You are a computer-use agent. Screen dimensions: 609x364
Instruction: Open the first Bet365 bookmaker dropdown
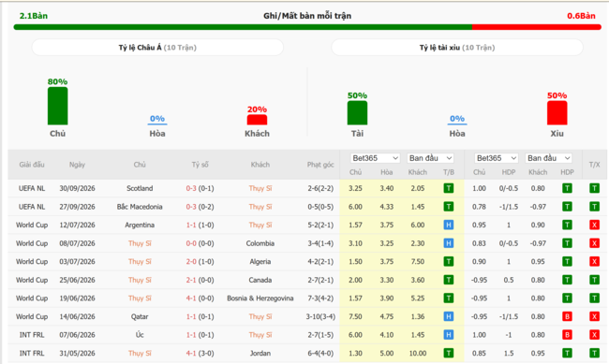point(375,158)
